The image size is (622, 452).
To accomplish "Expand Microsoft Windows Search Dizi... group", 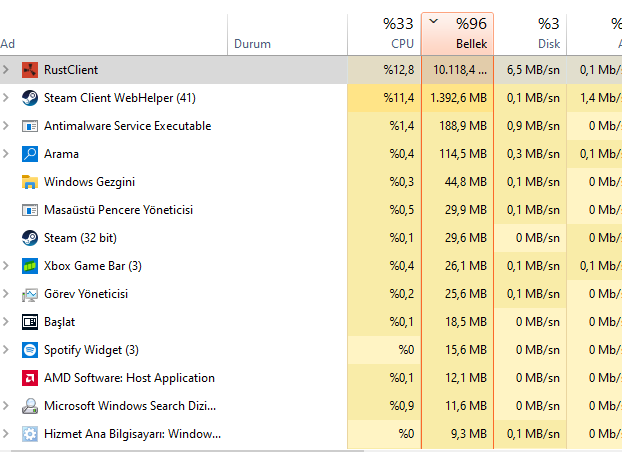I will pyautogui.click(x=6, y=406).
